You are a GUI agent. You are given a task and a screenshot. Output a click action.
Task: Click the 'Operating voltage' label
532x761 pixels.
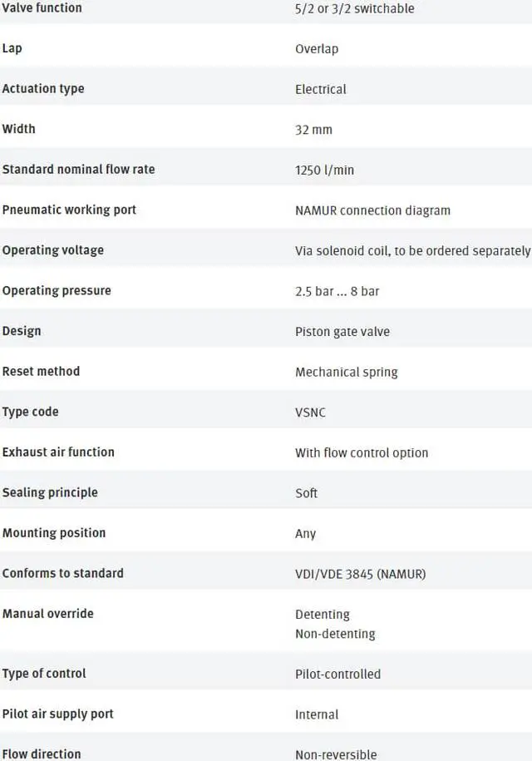tap(52, 250)
